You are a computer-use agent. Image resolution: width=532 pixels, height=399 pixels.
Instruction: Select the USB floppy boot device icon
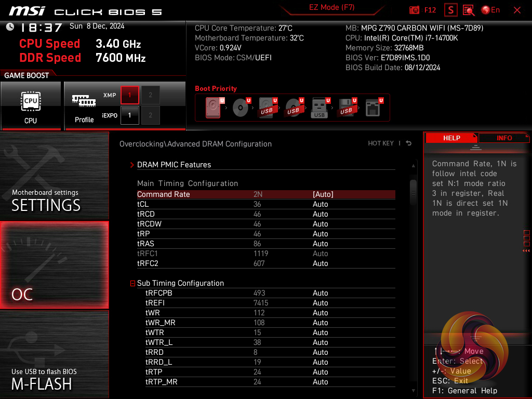[x=347, y=108]
